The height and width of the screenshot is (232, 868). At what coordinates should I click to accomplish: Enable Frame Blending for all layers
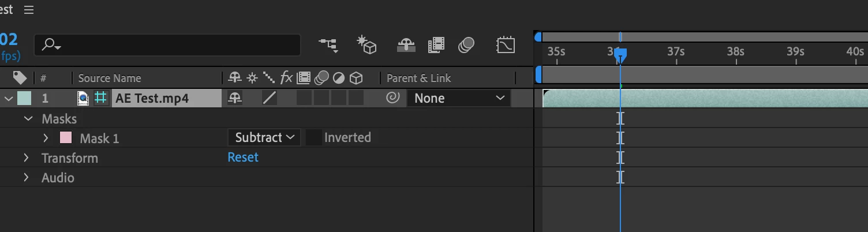436,45
